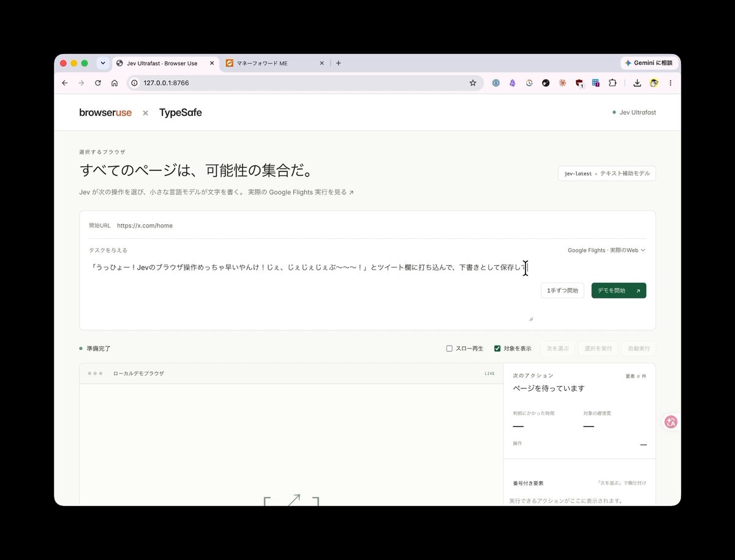Click the textarea resize handle
The height and width of the screenshot is (560, 735).
click(530, 319)
